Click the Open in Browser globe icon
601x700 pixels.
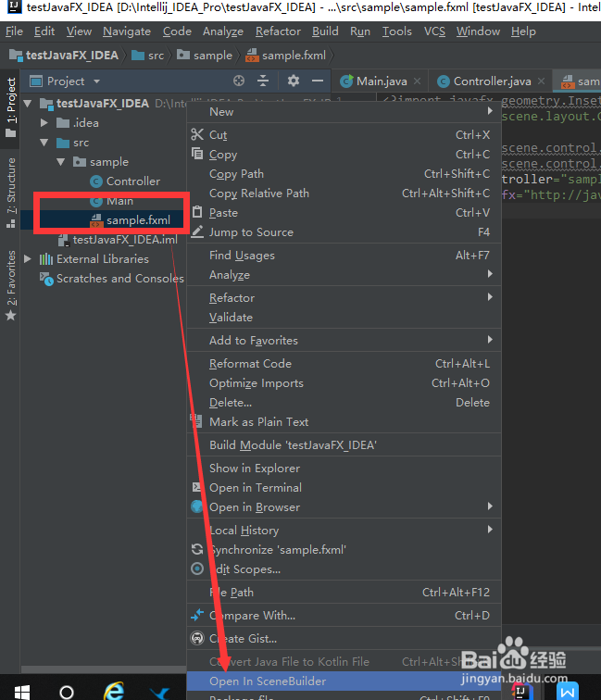tap(197, 506)
